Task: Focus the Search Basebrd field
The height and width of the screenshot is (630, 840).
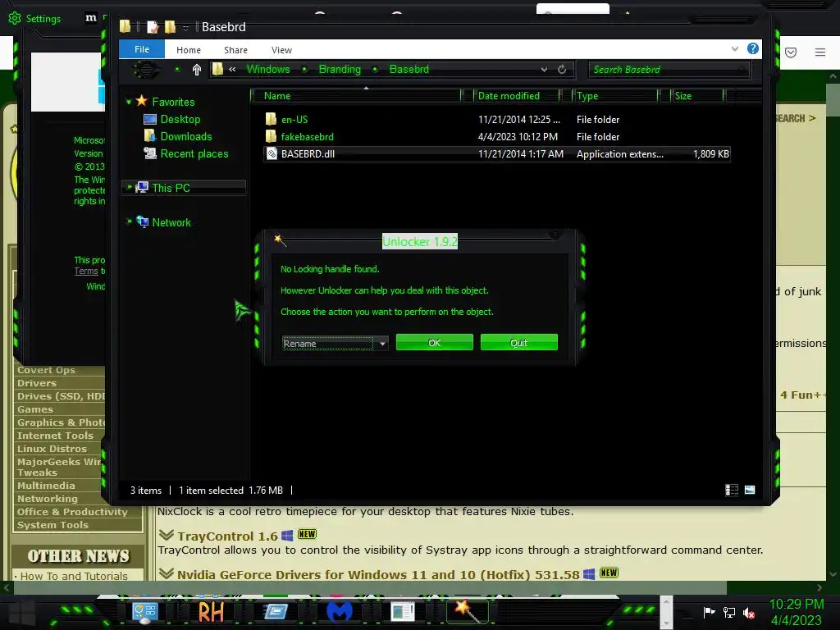Action: coord(669,70)
